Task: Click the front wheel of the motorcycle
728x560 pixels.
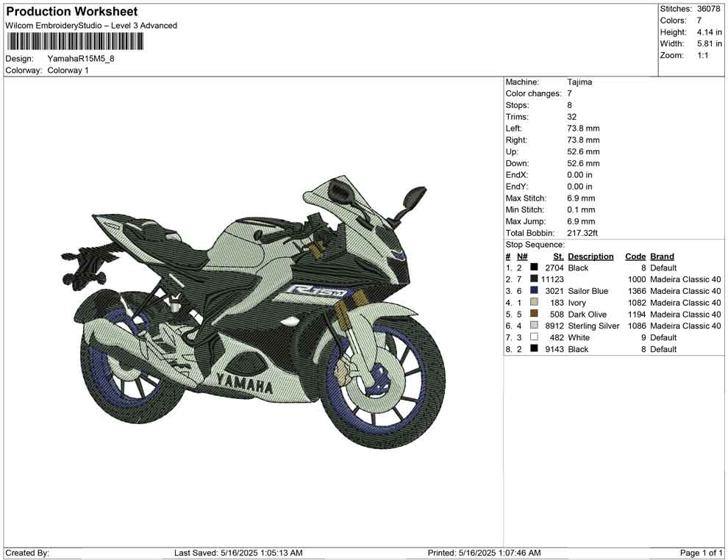Action: pos(385,387)
